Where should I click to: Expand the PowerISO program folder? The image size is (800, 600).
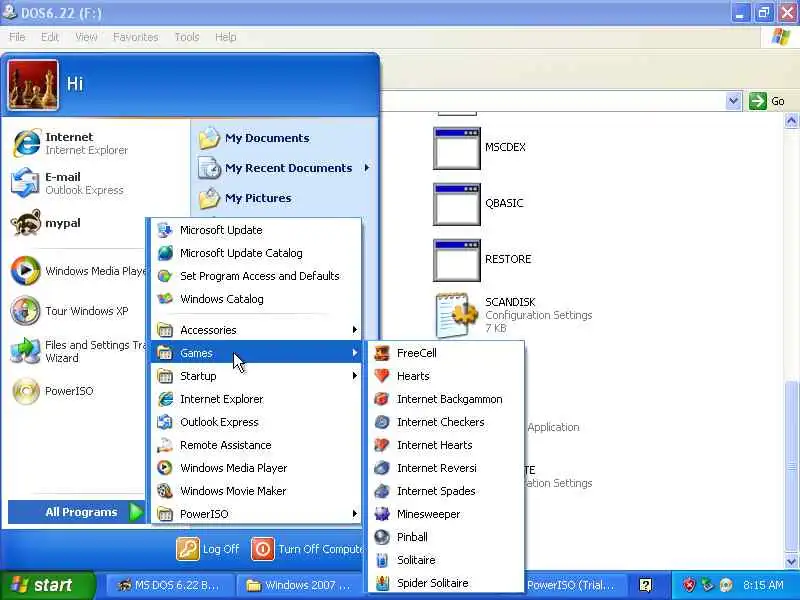click(256, 514)
